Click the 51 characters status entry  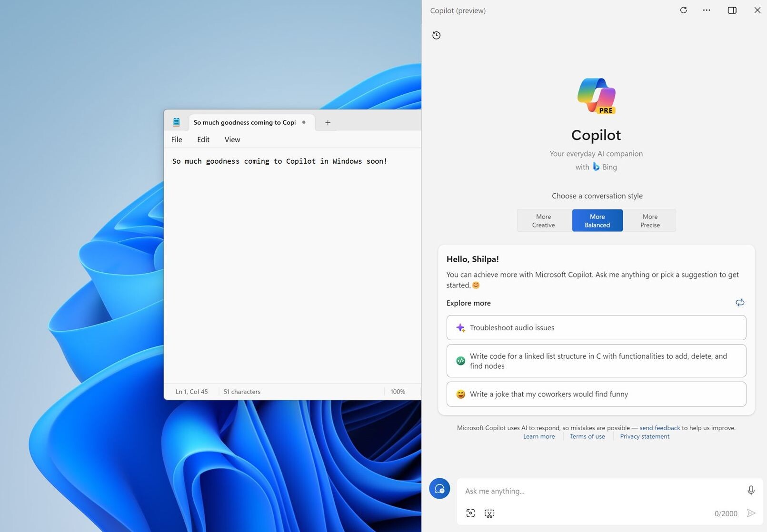242,392
